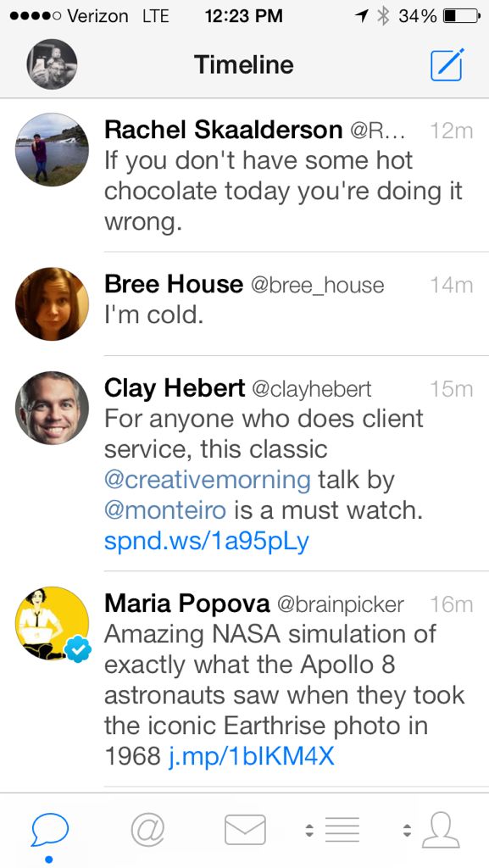Expand tab switcher arrows beside Profile icon
This screenshot has width=489, height=868.
[x=407, y=830]
